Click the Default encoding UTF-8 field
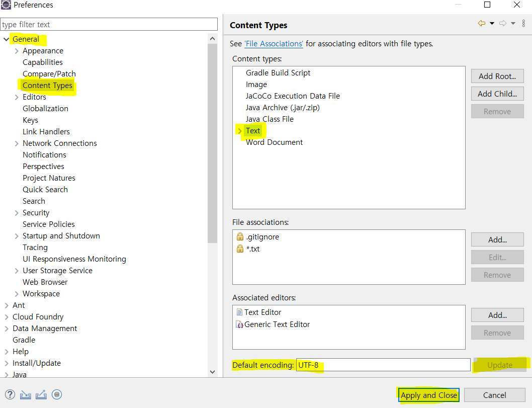 pyautogui.click(x=383, y=365)
